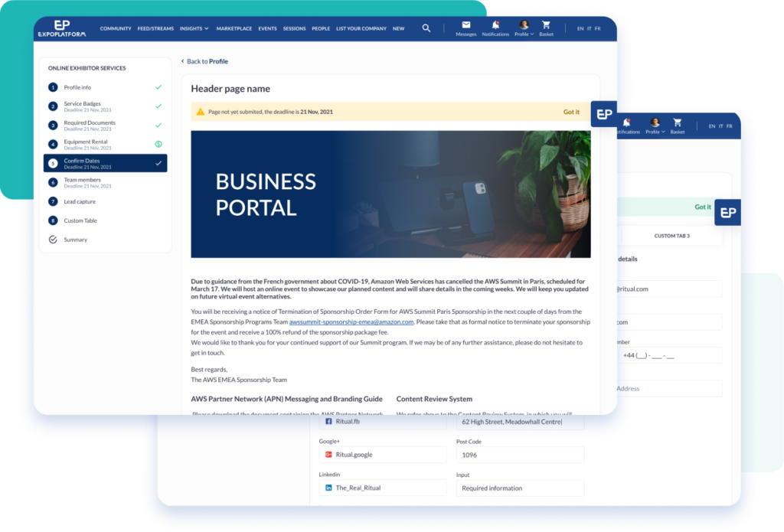This screenshot has width=784, height=532.
Task: Click the green dollar icon on Equipment Rental
Action: pyautogui.click(x=158, y=144)
